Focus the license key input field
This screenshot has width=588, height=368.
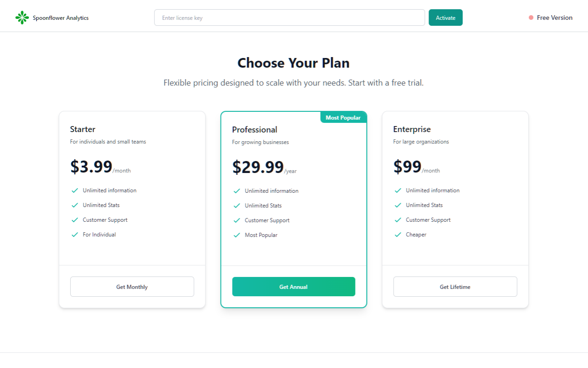(289, 17)
